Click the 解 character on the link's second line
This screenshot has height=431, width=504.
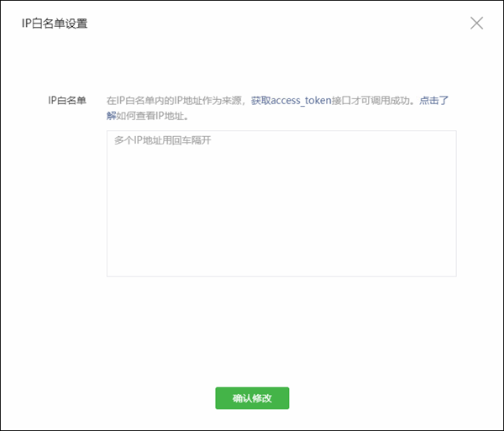point(112,115)
